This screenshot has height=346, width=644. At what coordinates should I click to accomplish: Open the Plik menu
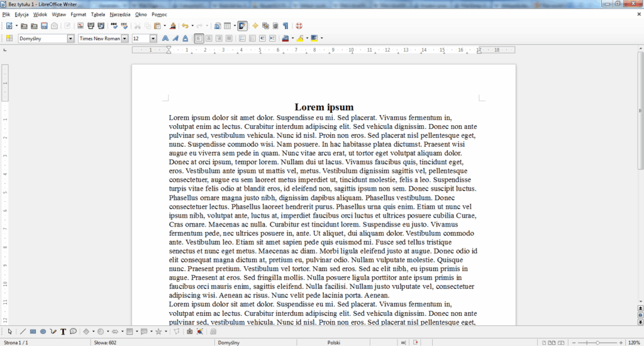click(x=6, y=14)
